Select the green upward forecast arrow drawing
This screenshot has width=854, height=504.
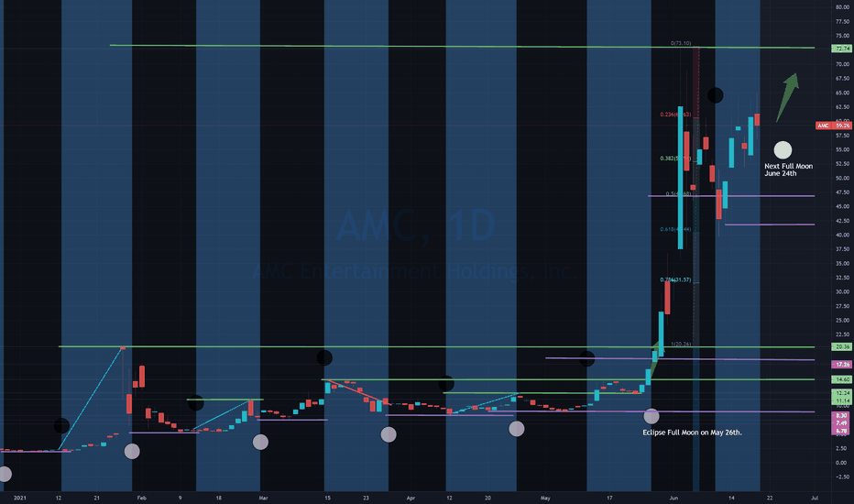coord(787,97)
